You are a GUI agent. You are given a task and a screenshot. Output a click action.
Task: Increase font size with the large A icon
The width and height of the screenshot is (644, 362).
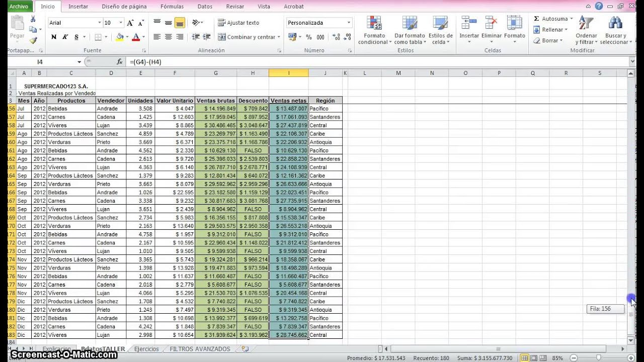[131, 23]
